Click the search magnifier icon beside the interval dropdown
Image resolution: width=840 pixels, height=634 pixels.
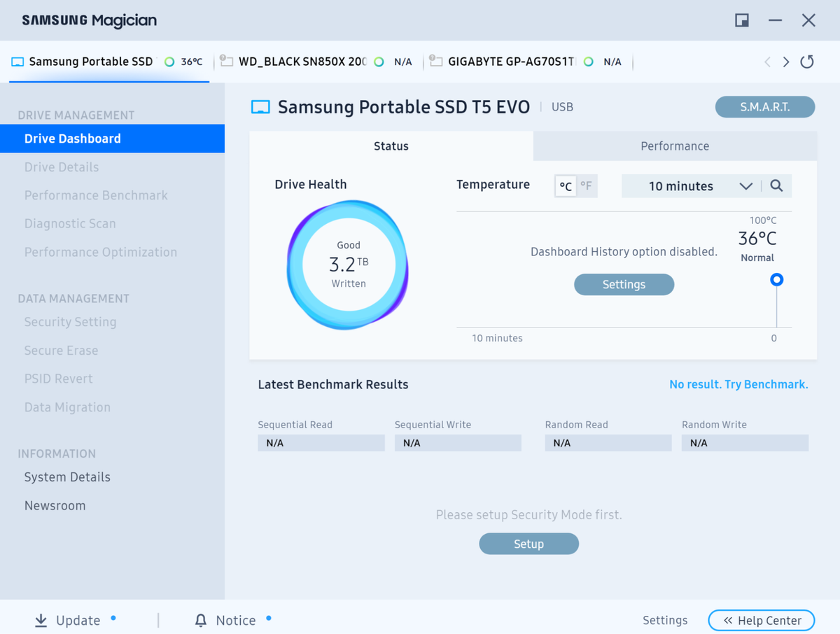(x=776, y=186)
